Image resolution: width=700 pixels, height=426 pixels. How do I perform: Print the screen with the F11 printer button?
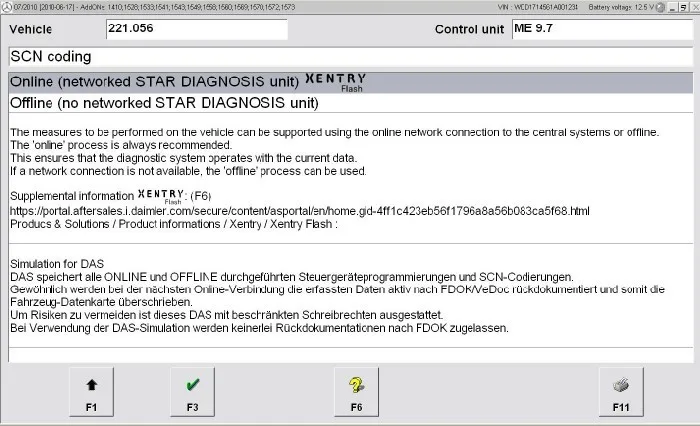(x=621, y=392)
